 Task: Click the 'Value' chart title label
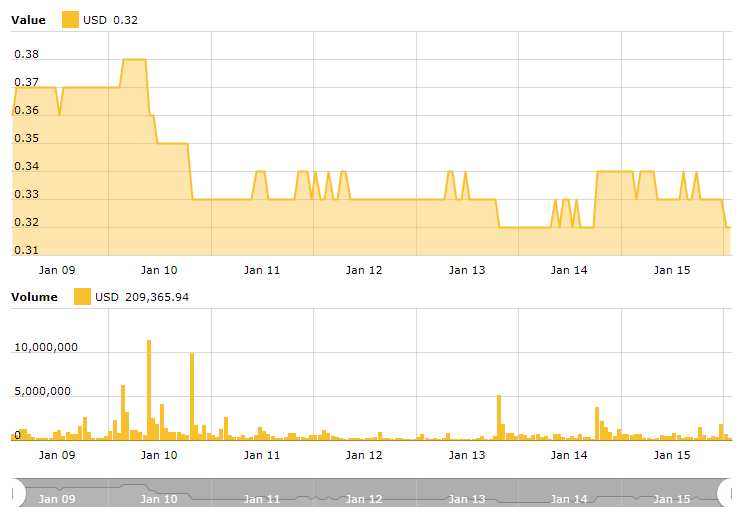pyautogui.click(x=28, y=20)
